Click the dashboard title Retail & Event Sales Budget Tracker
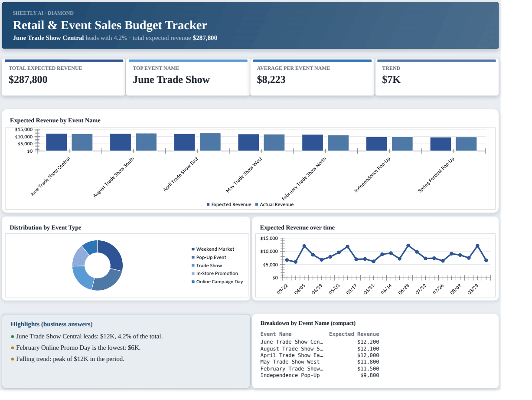The width and height of the screenshot is (532, 400). click(x=110, y=25)
